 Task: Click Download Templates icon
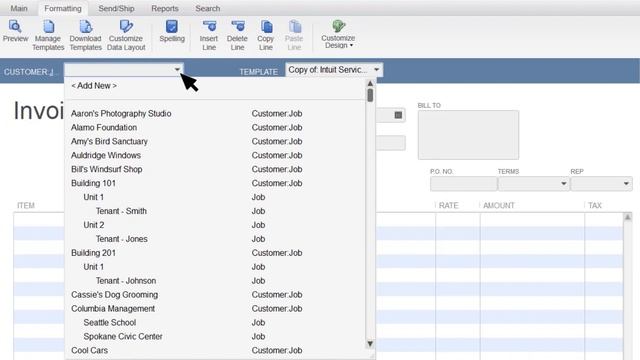tap(85, 27)
